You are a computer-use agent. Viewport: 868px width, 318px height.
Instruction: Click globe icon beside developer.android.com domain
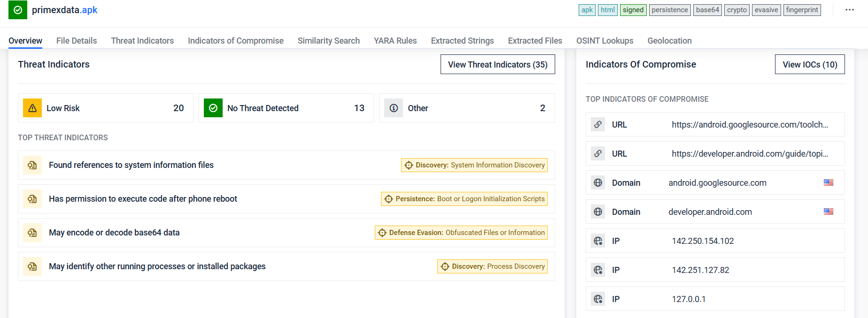(x=598, y=212)
